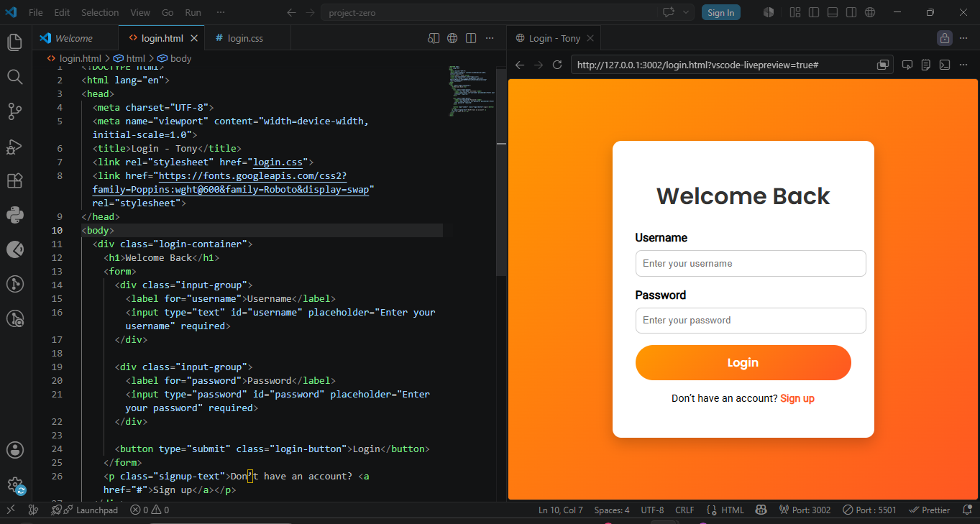Expand the overflow menu after Run

[x=220, y=12]
